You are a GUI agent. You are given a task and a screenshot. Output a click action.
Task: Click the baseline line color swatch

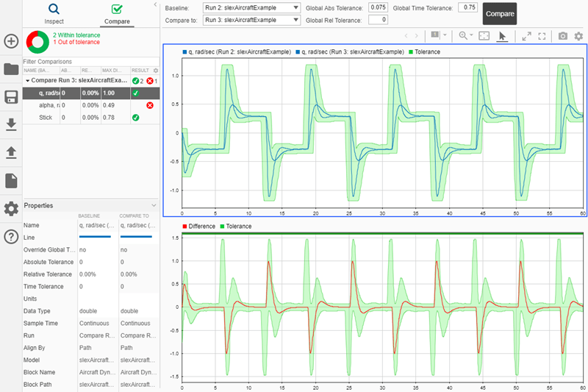95,237
